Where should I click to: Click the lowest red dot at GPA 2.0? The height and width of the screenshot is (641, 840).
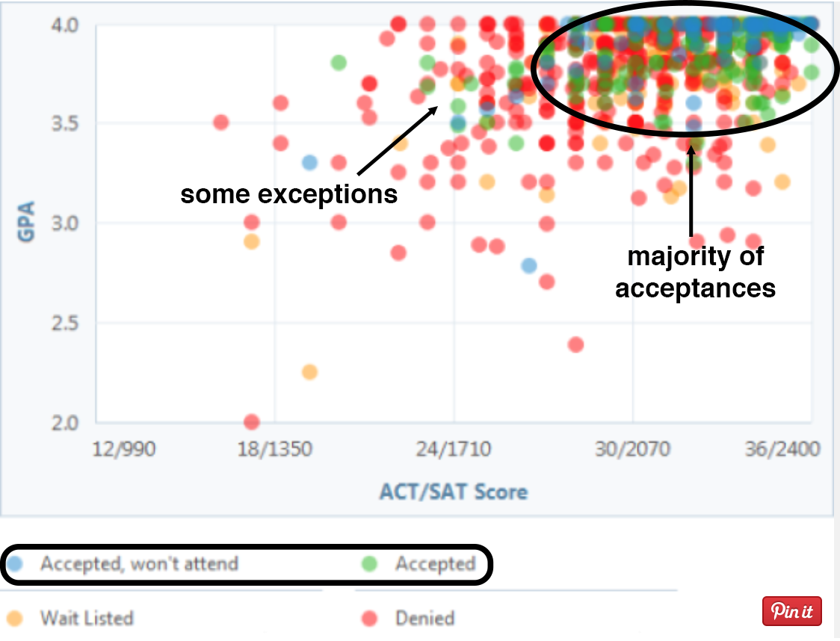pyautogui.click(x=252, y=423)
